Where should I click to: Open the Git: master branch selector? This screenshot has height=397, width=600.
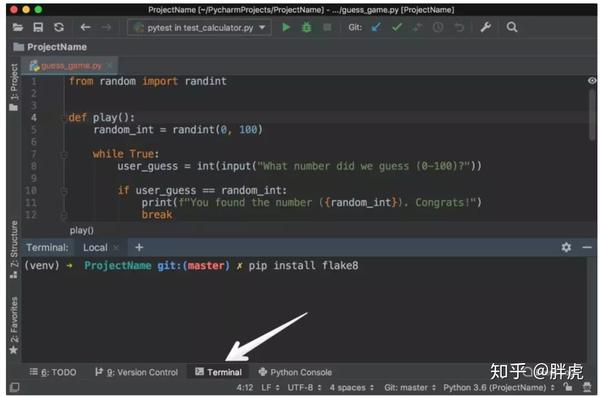(x=410, y=388)
